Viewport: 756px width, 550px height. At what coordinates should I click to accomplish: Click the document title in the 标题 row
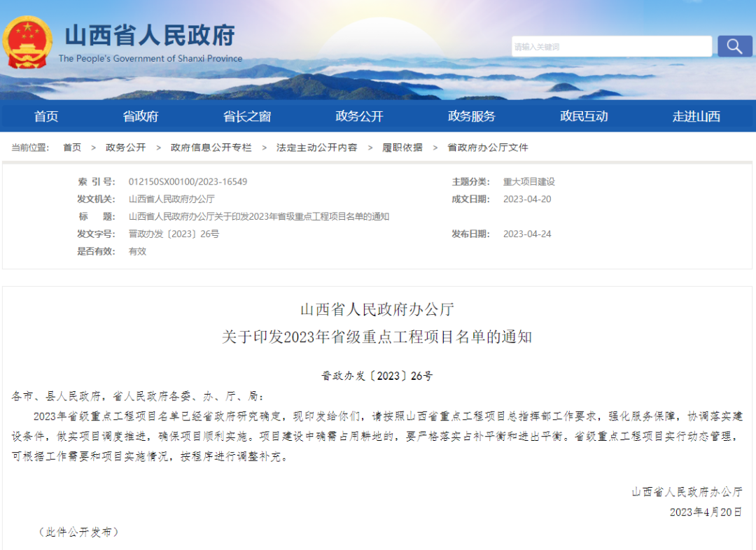point(258,217)
